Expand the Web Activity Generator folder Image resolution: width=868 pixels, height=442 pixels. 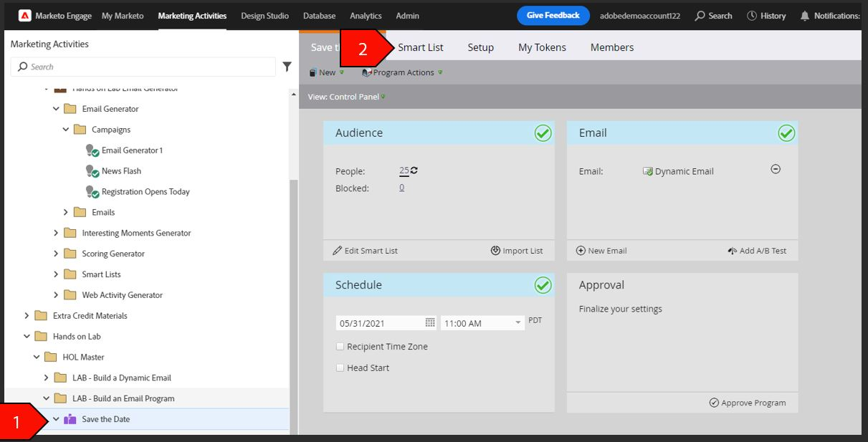[x=57, y=295]
